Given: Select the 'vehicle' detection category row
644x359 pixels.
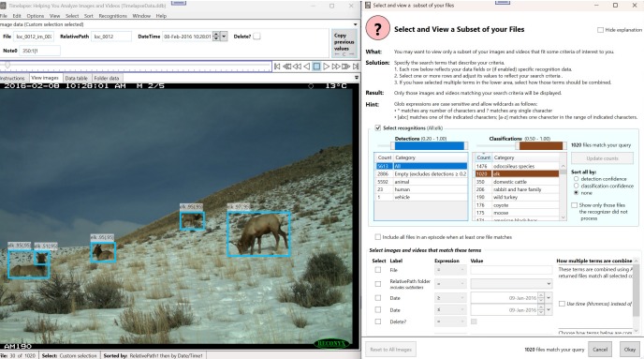Looking at the screenshot, I should (421, 197).
